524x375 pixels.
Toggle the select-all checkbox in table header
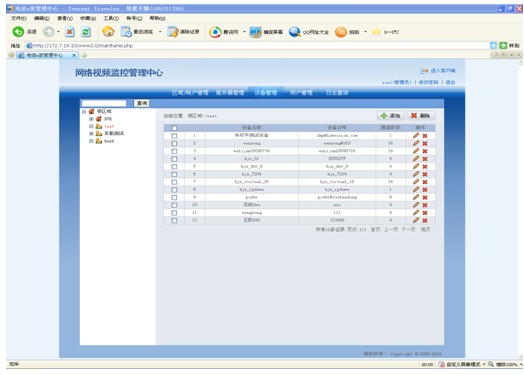click(x=174, y=128)
